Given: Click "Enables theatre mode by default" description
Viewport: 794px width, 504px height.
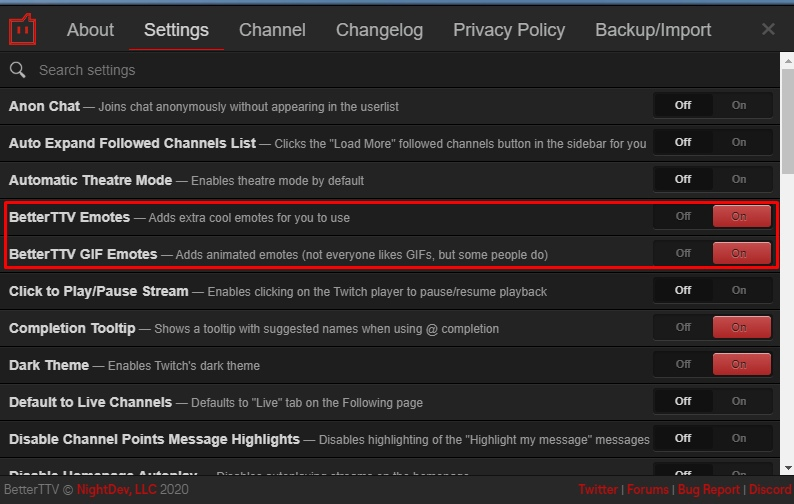Looking at the screenshot, I should coord(277,181).
